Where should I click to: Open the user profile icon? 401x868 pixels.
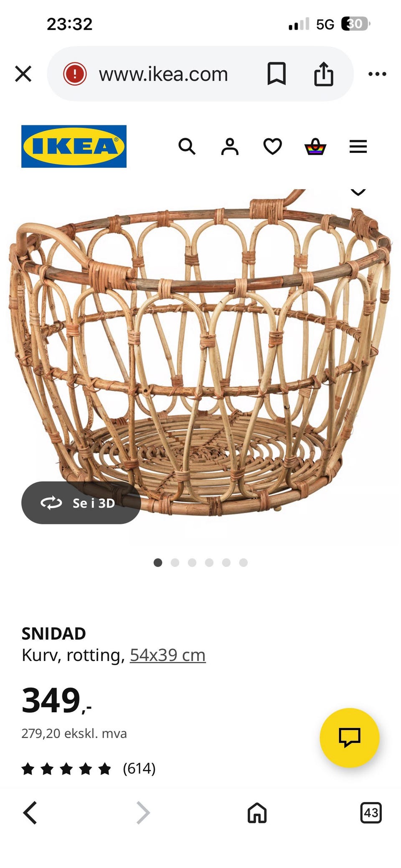click(x=230, y=147)
